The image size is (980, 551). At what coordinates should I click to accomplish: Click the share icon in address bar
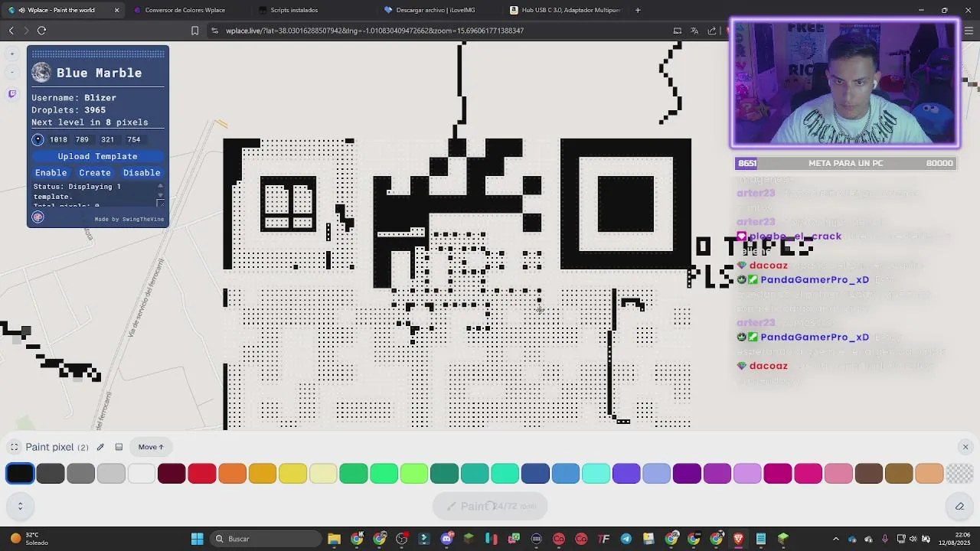click(712, 31)
